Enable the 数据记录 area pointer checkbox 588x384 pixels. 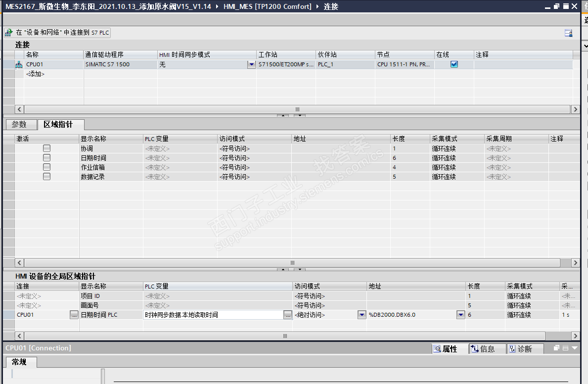coord(46,177)
